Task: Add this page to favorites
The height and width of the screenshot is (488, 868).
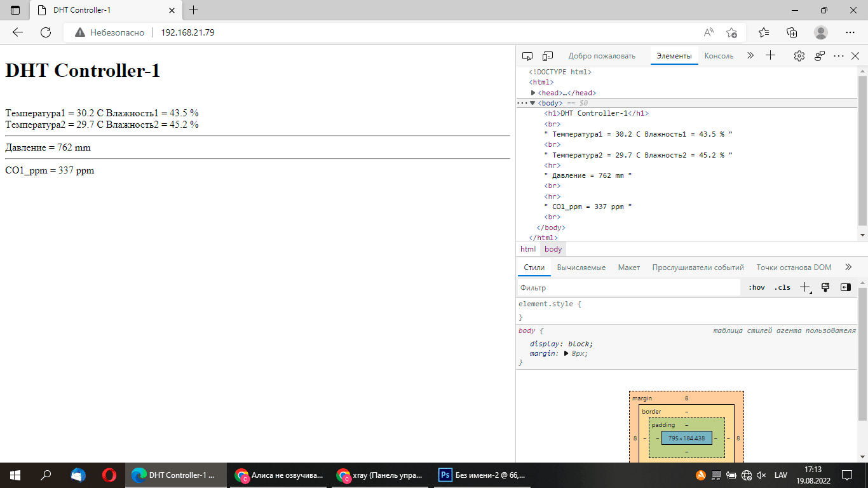Action: point(731,32)
